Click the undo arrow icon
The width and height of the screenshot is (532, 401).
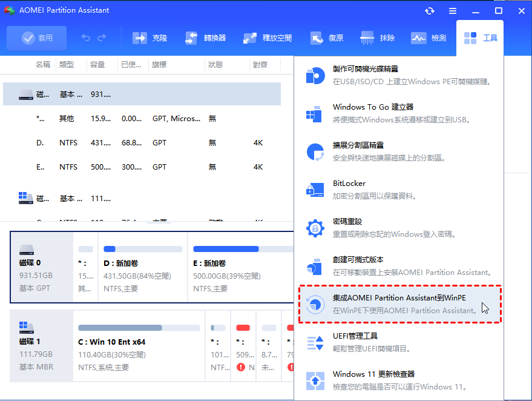[86, 38]
